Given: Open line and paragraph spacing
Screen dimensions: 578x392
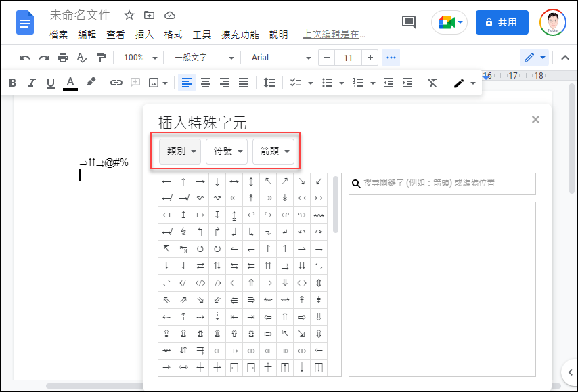Looking at the screenshot, I should pos(269,83).
